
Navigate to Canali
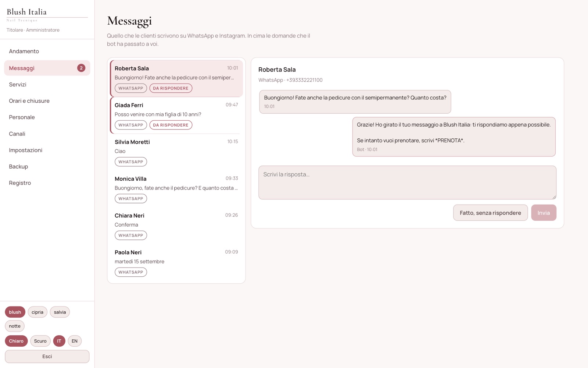click(47, 134)
